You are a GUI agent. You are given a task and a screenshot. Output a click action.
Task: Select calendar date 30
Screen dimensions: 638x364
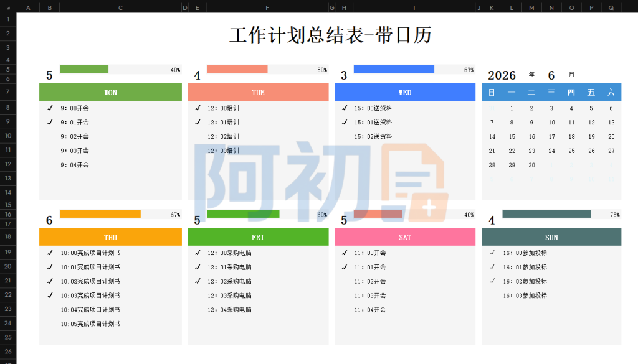coord(532,166)
